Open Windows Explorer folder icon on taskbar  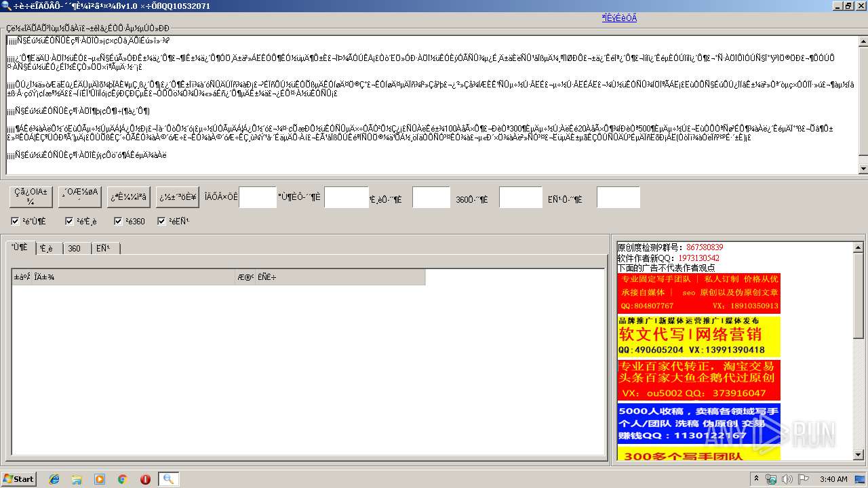[x=77, y=479]
